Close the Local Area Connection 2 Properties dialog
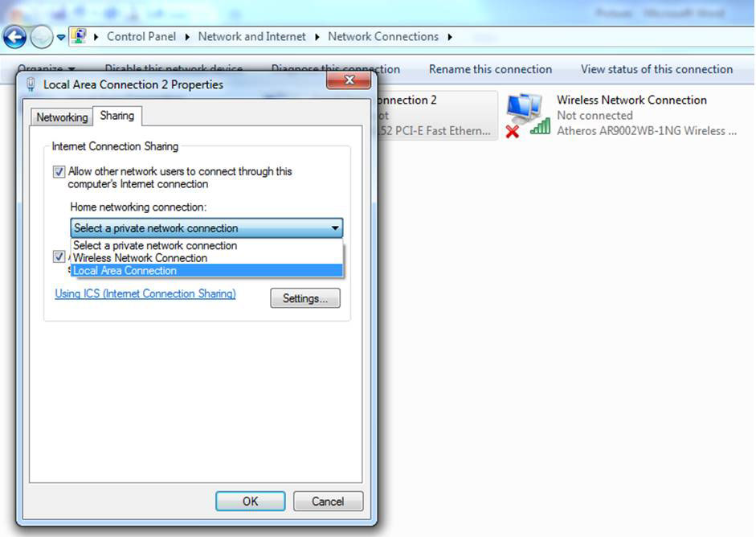The height and width of the screenshot is (537, 756). coord(349,80)
